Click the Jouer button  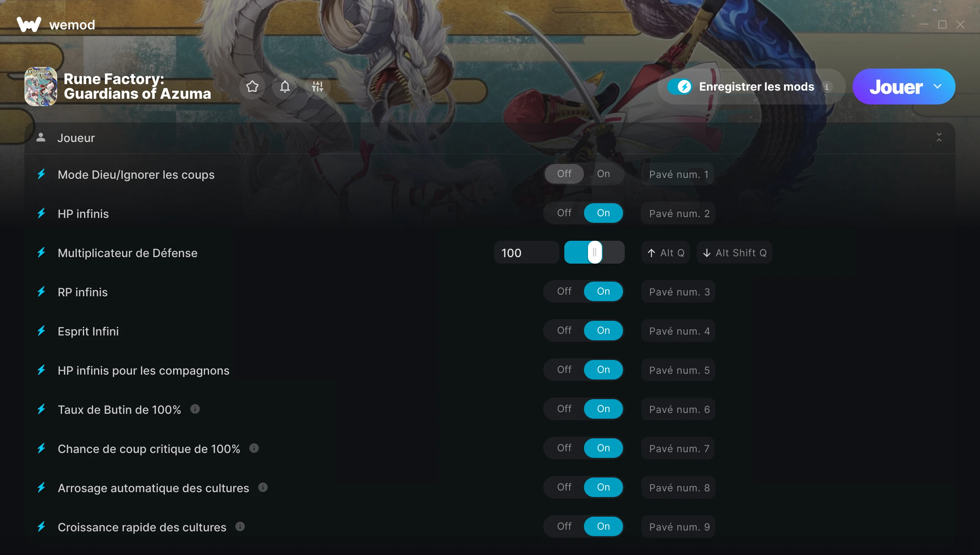point(896,87)
